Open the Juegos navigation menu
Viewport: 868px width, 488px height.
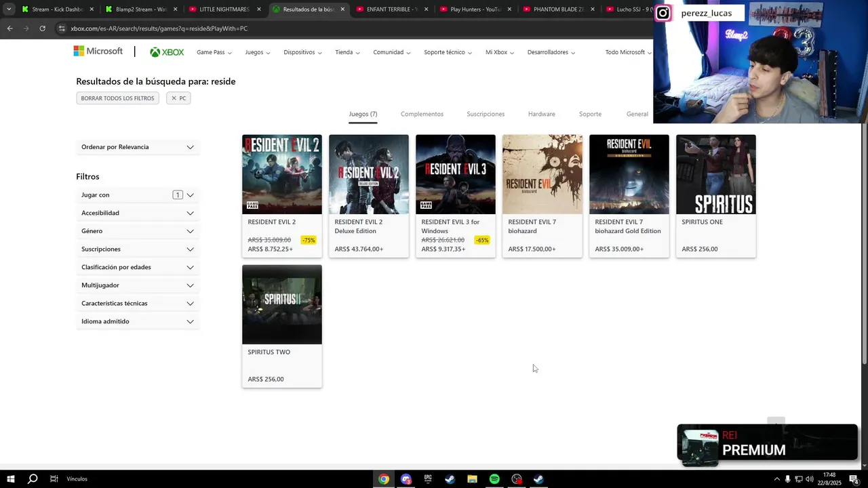point(258,52)
